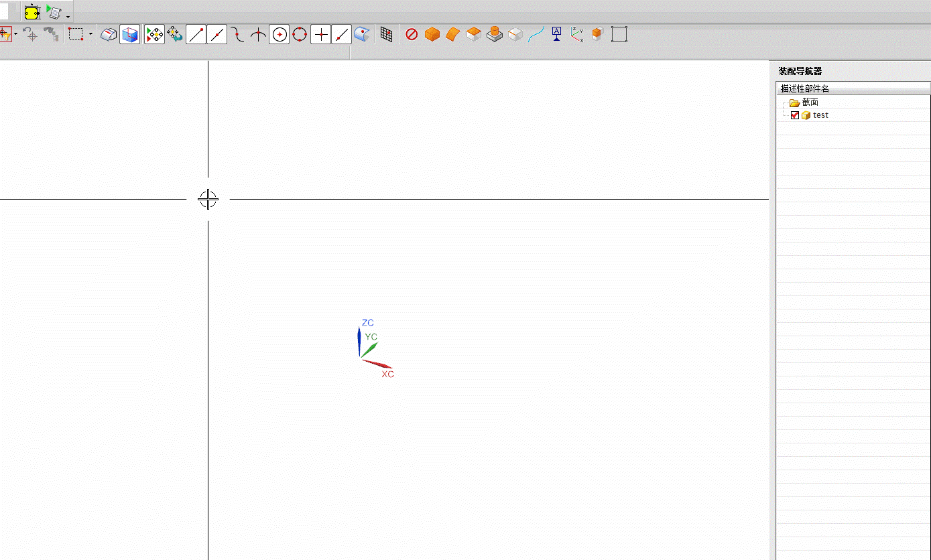Viewport: 931px width, 560px height.
Task: Toggle hidden wireframe selection icon
Action: tap(109, 34)
